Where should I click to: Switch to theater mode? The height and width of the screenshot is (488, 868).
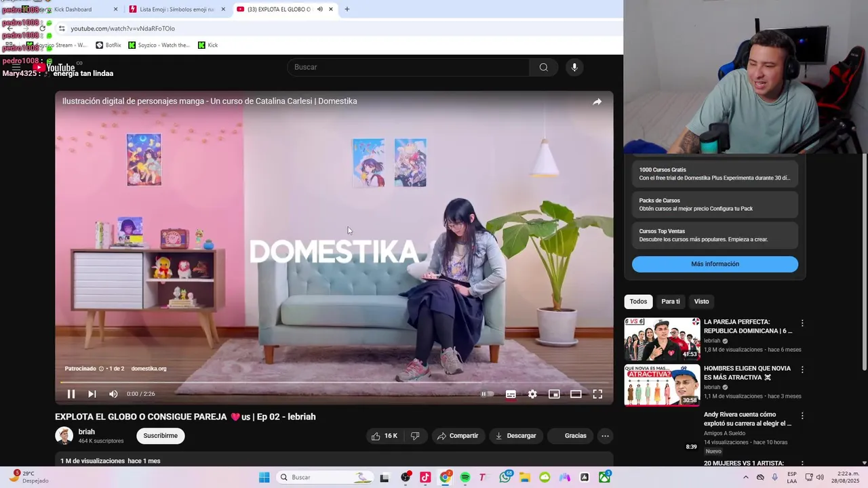[x=576, y=394]
